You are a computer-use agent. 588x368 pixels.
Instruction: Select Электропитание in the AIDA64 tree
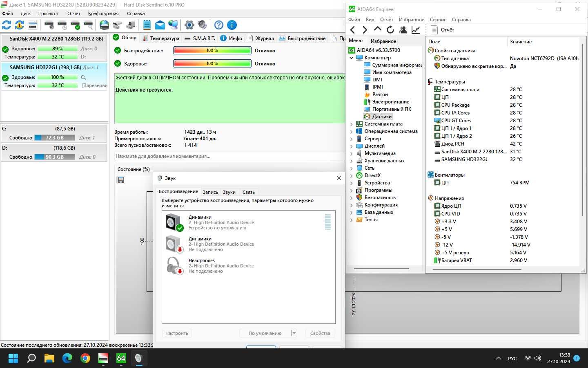coord(386,102)
